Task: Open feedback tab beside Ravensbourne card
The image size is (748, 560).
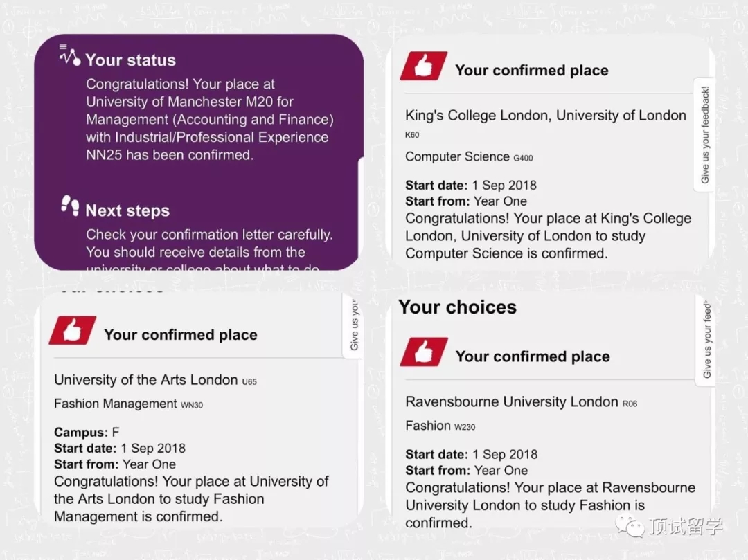Action: (x=706, y=341)
